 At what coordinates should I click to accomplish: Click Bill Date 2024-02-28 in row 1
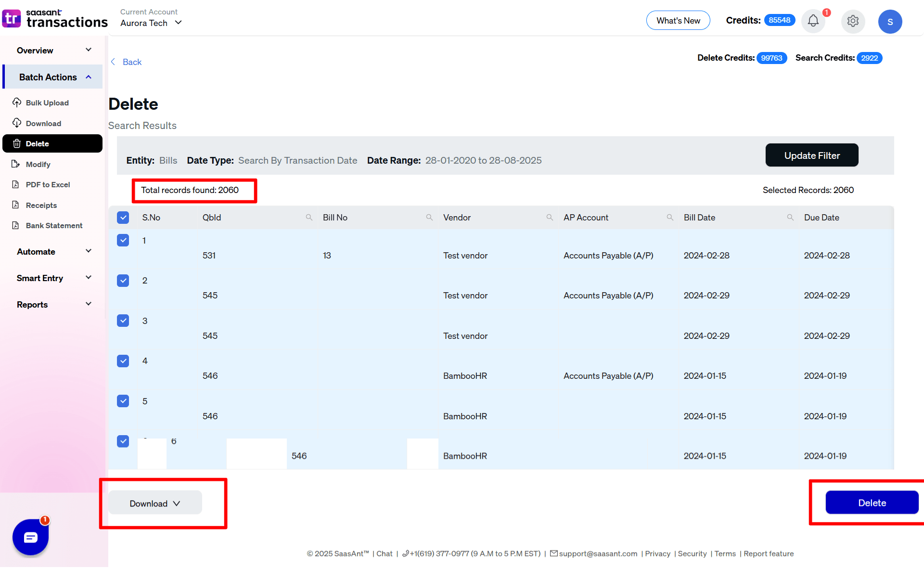tap(706, 256)
